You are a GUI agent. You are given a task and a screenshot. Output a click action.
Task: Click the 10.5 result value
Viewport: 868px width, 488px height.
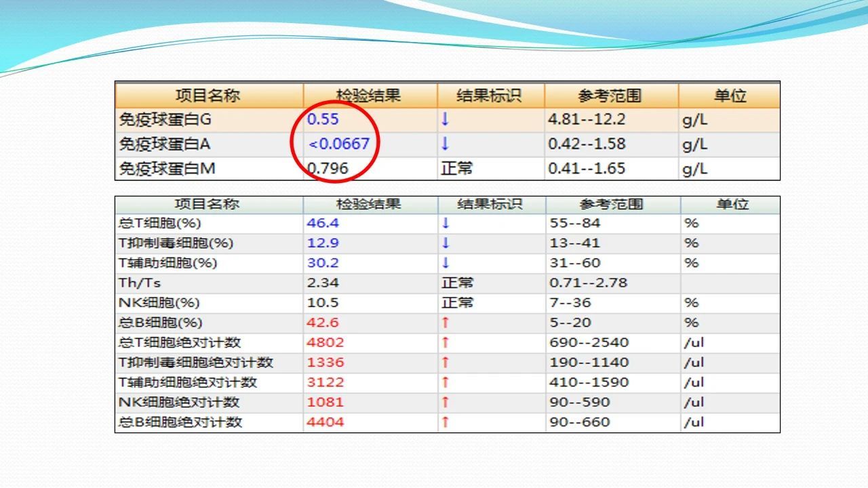[x=323, y=302]
